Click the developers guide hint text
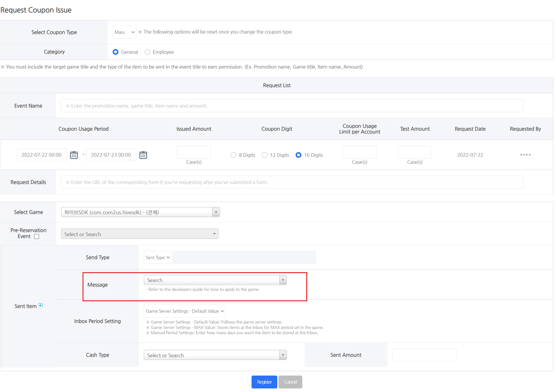 click(203, 289)
